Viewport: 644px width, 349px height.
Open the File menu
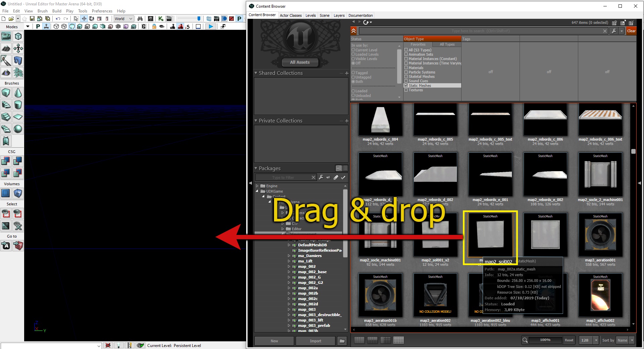coord(5,11)
